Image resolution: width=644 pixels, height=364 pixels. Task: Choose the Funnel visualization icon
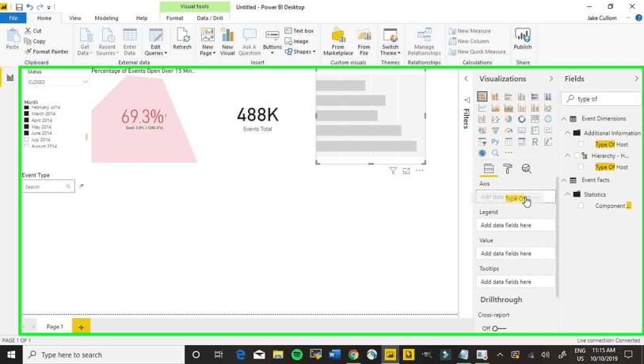(495, 131)
